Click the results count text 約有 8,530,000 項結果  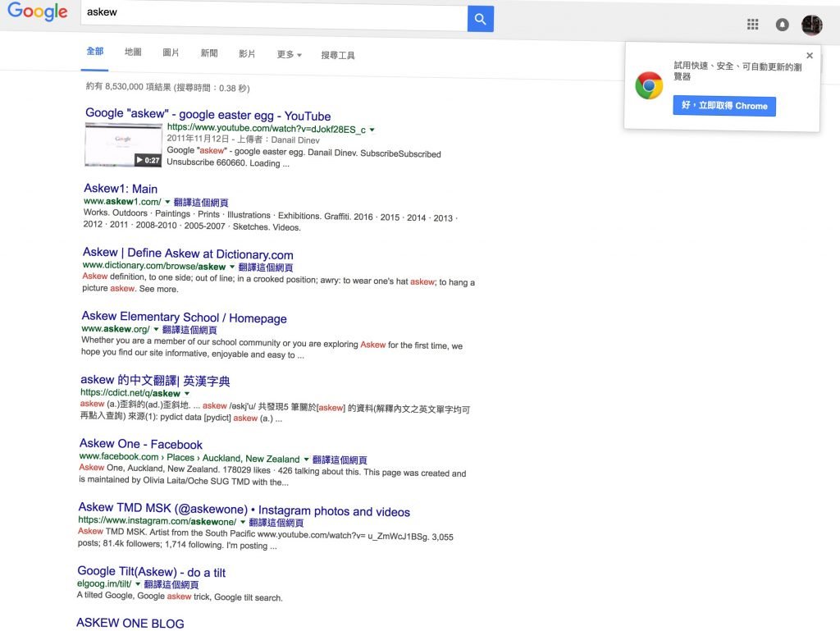click(129, 86)
